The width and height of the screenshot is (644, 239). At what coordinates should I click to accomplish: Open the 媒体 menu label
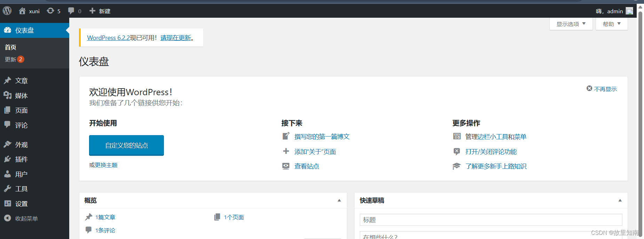click(22, 96)
